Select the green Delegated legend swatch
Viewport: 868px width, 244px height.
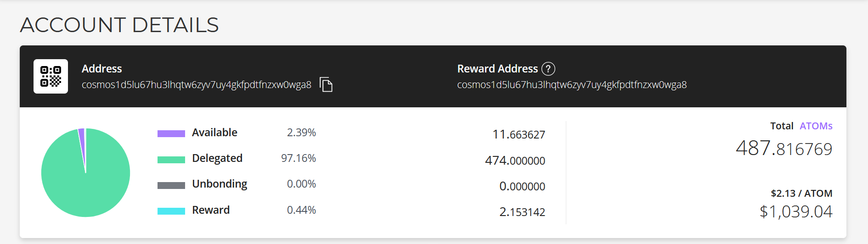pos(171,160)
